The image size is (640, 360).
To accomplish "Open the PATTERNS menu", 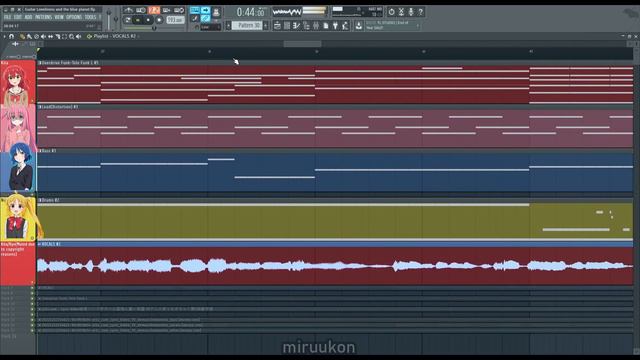I will pos(43,17).
